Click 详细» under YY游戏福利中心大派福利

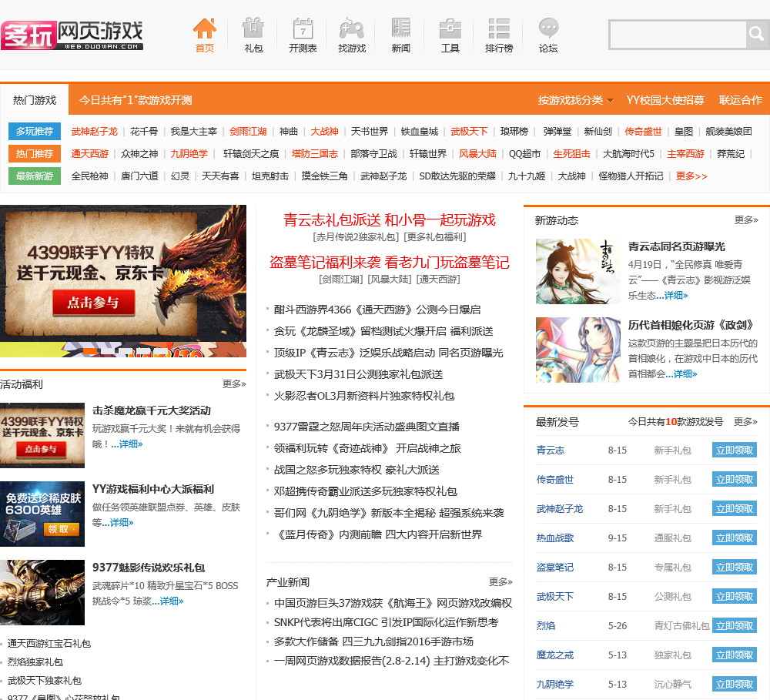(x=118, y=523)
